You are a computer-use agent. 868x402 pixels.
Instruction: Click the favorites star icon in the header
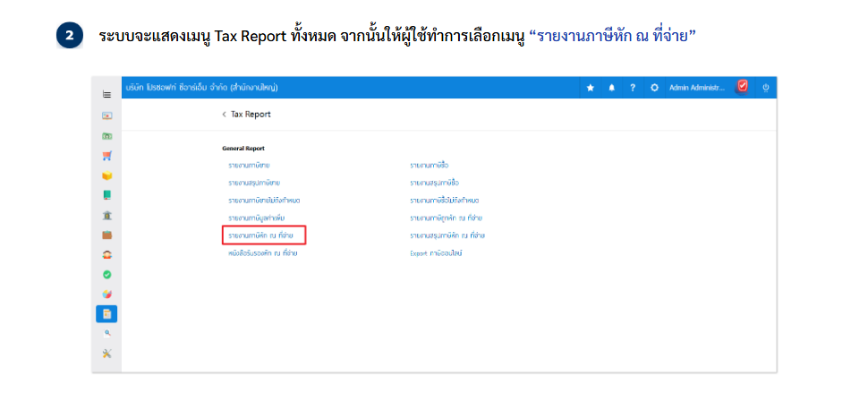pos(590,88)
